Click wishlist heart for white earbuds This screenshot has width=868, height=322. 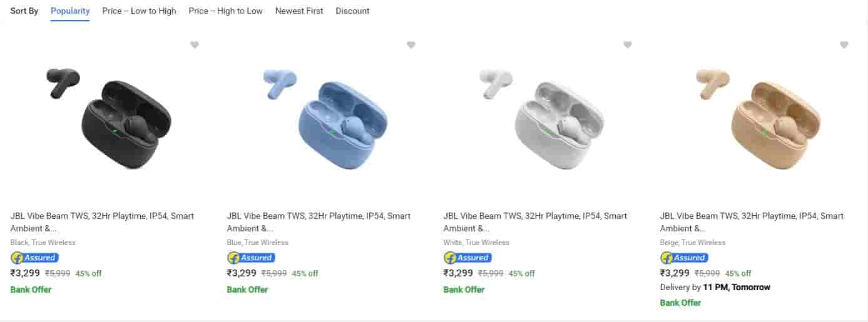[x=628, y=45]
